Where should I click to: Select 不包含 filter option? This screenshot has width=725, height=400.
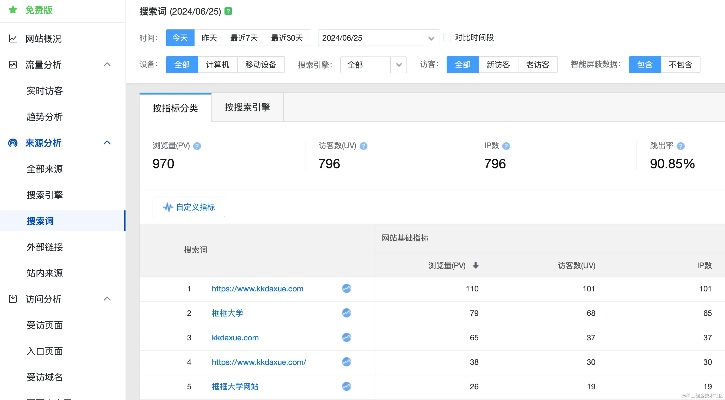pos(681,64)
